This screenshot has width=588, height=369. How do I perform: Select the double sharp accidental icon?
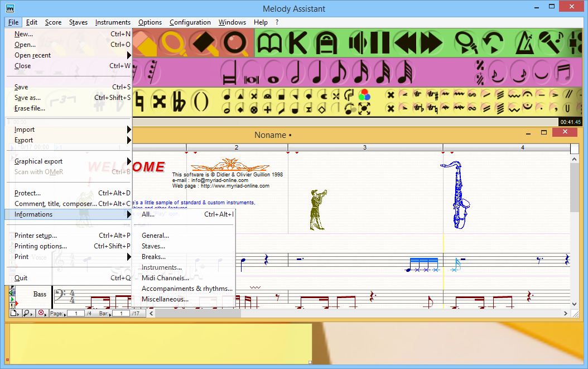coord(160,102)
